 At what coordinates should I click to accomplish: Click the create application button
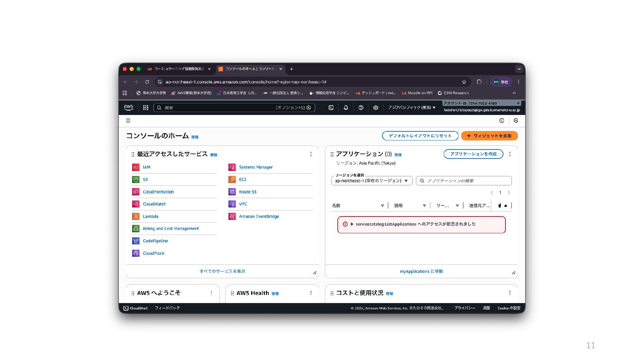[x=473, y=154]
